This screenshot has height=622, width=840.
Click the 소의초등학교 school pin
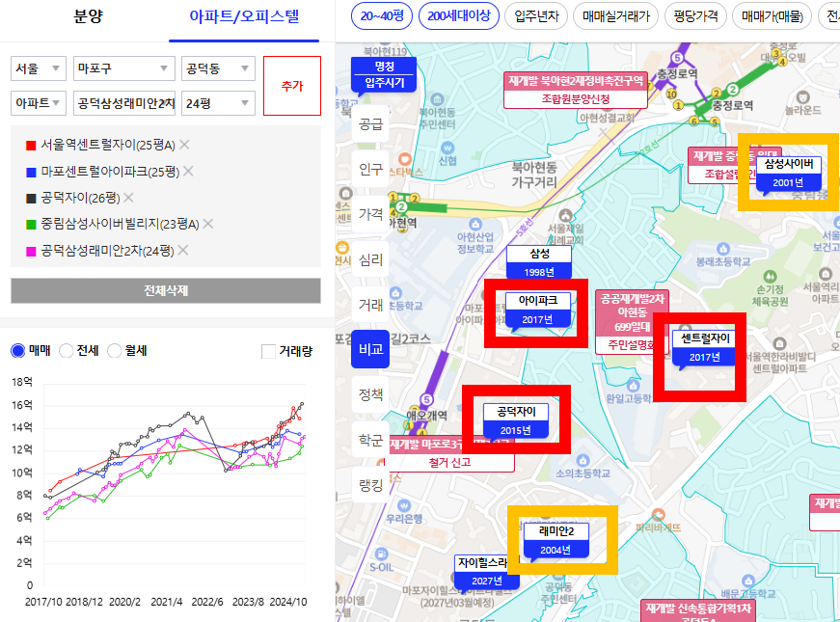(x=583, y=460)
